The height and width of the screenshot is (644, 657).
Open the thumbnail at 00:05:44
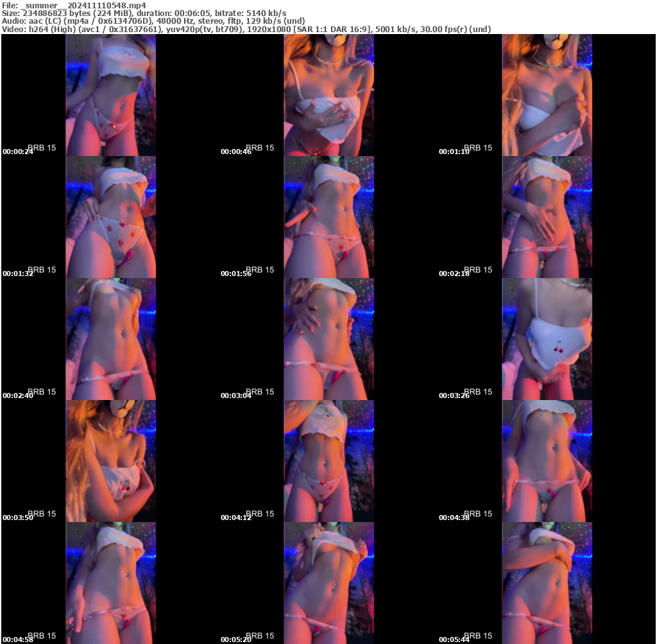547,582
